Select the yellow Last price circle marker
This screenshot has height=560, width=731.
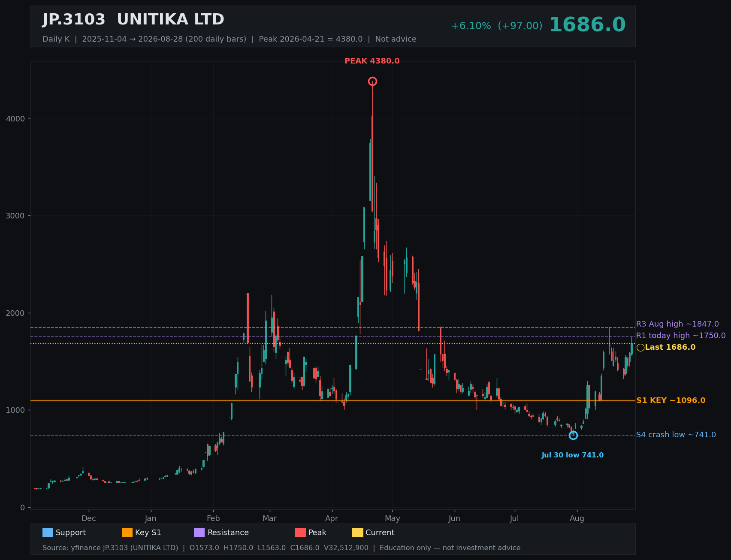click(640, 348)
